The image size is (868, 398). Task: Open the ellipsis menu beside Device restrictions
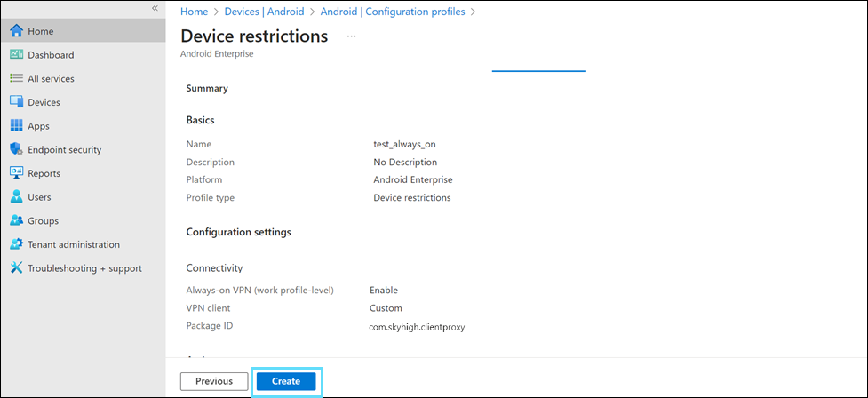(x=351, y=36)
